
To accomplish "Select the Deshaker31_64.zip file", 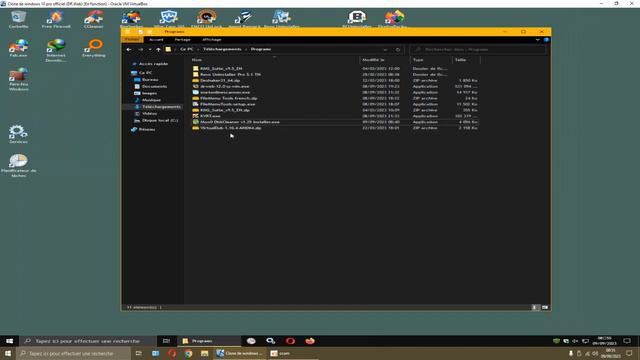I will point(335,80).
